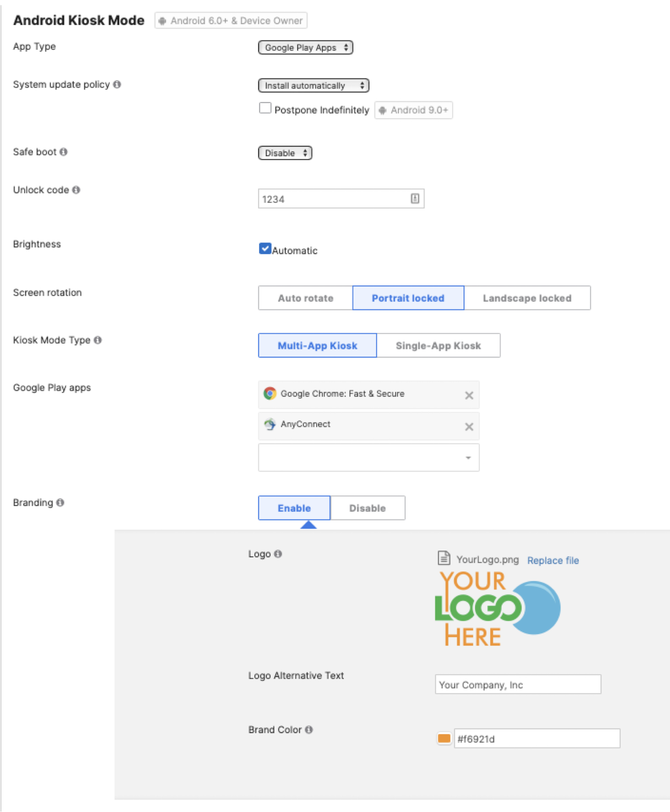This screenshot has height=812, width=670.
Task: Remove Google Chrome from kiosk apps
Action: (x=469, y=395)
